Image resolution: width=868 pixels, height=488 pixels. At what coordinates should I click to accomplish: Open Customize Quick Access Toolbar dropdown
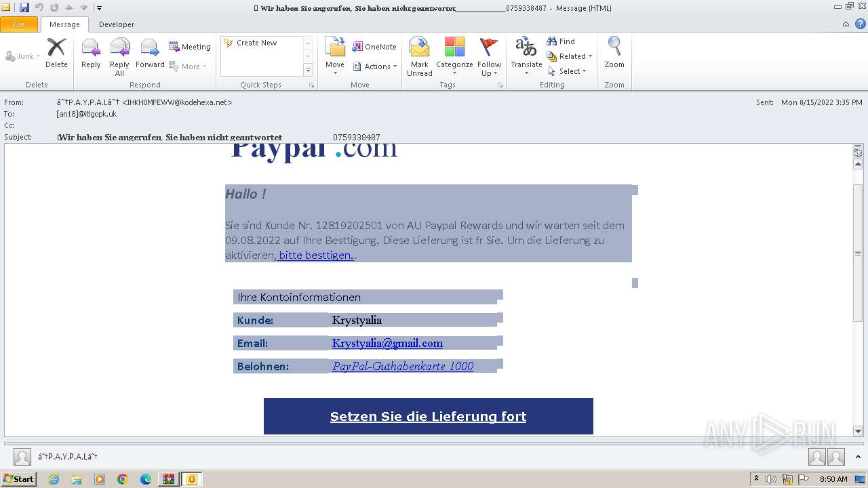click(x=99, y=8)
